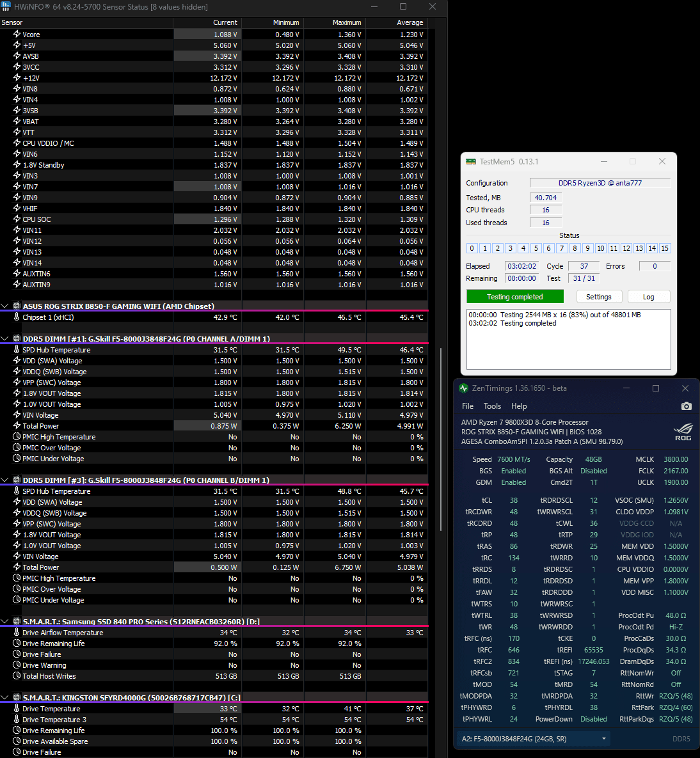This screenshot has height=758, width=700.
Task: Click thermometer icon for Drive Airflow Temperature
Action: [x=17, y=633]
